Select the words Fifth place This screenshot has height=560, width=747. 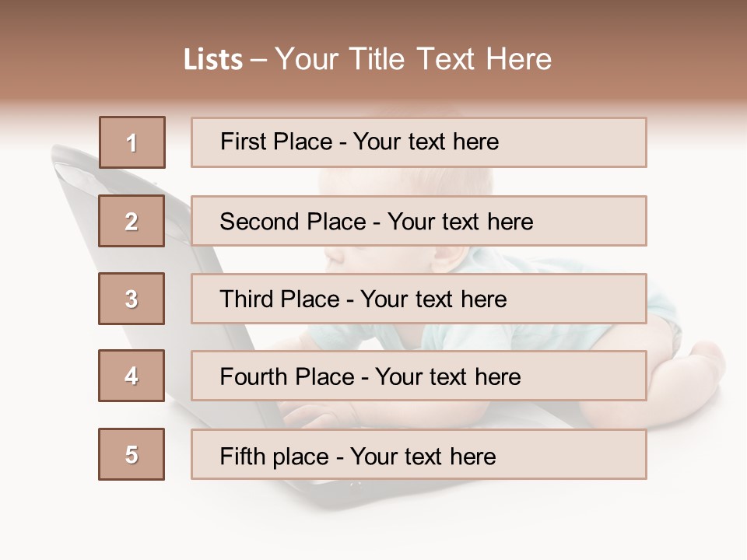275,457
